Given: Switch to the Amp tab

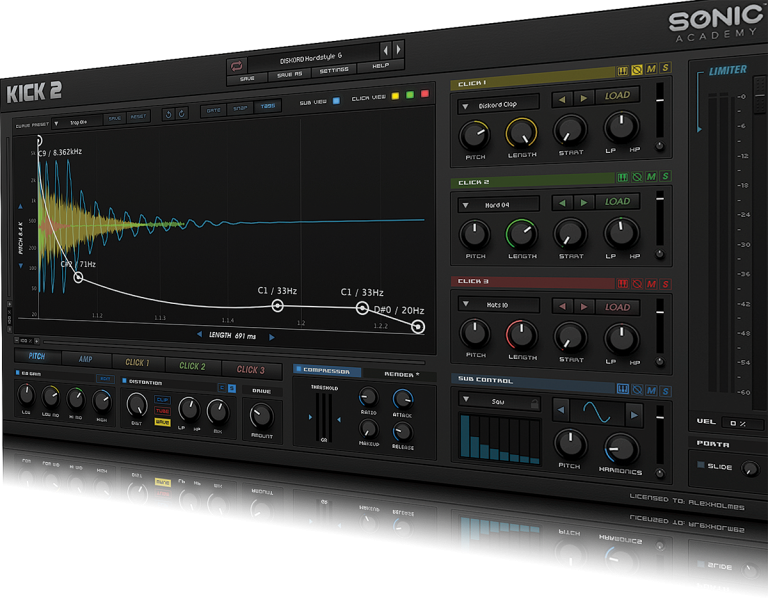Looking at the screenshot, I should click(x=86, y=359).
